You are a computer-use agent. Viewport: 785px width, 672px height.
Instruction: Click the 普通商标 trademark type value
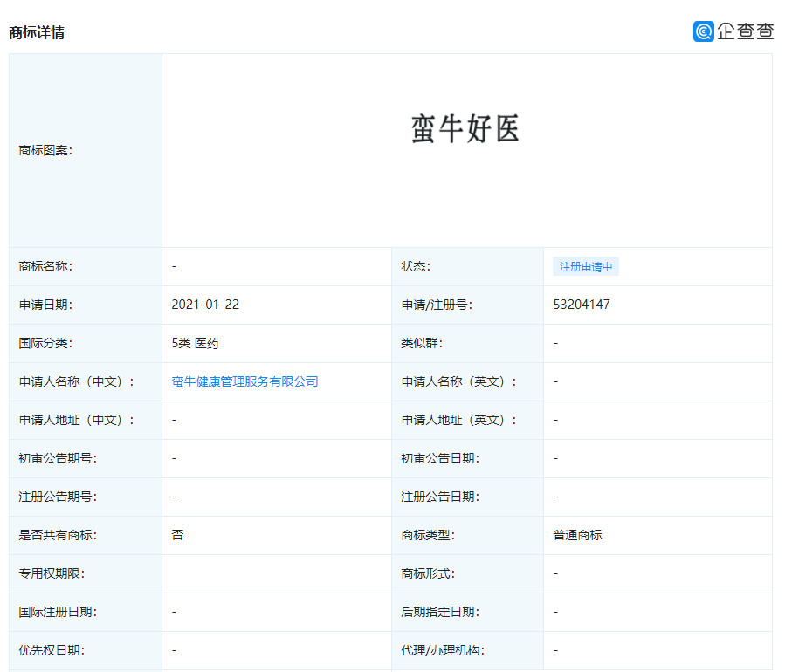click(x=577, y=535)
